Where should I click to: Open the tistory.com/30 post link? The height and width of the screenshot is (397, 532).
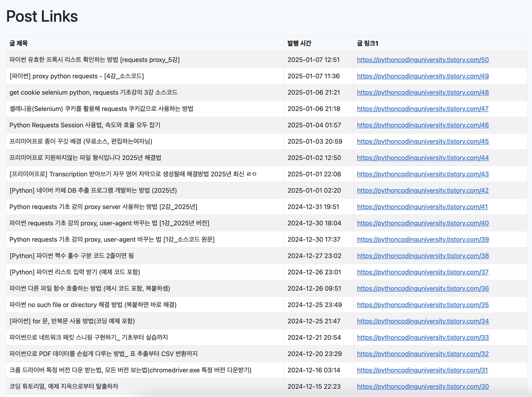(422, 386)
